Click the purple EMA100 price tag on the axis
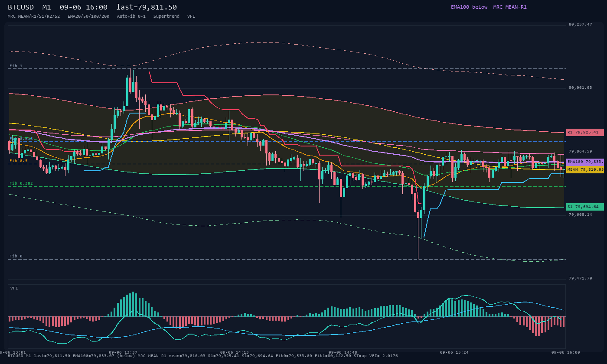 pyautogui.click(x=585, y=162)
